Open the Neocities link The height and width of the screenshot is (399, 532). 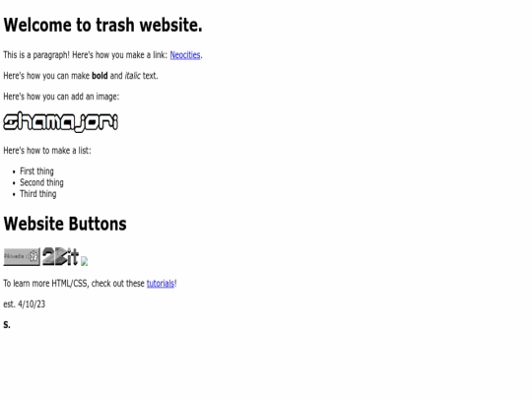pyautogui.click(x=185, y=55)
